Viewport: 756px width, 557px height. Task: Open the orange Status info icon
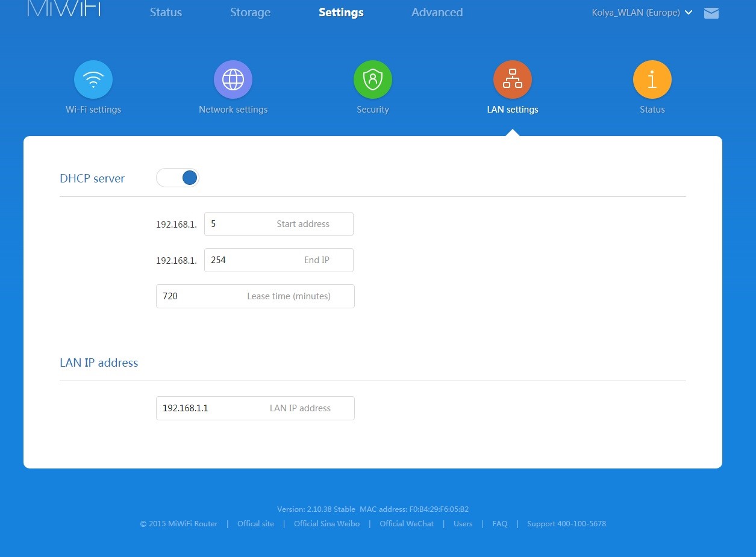point(652,79)
